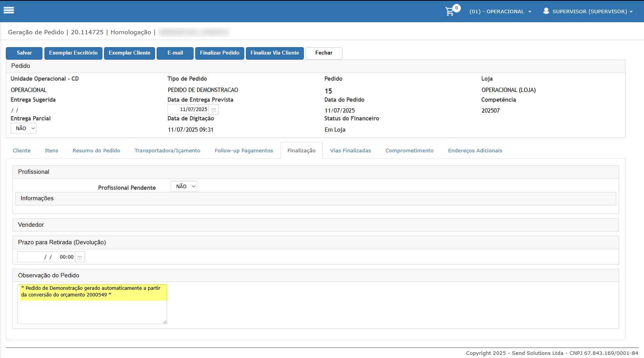Click the Fechar button
This screenshot has width=644, height=358.
[x=324, y=53]
